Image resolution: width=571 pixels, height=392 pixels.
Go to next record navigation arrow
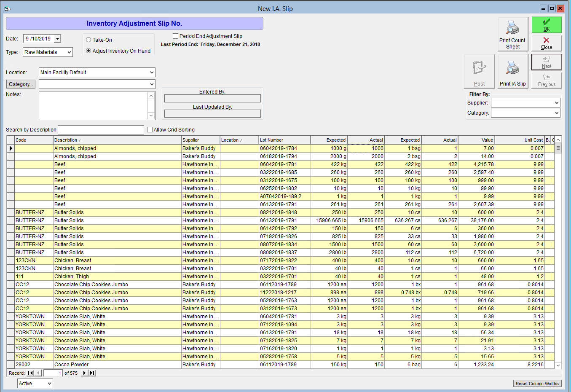[84, 373]
